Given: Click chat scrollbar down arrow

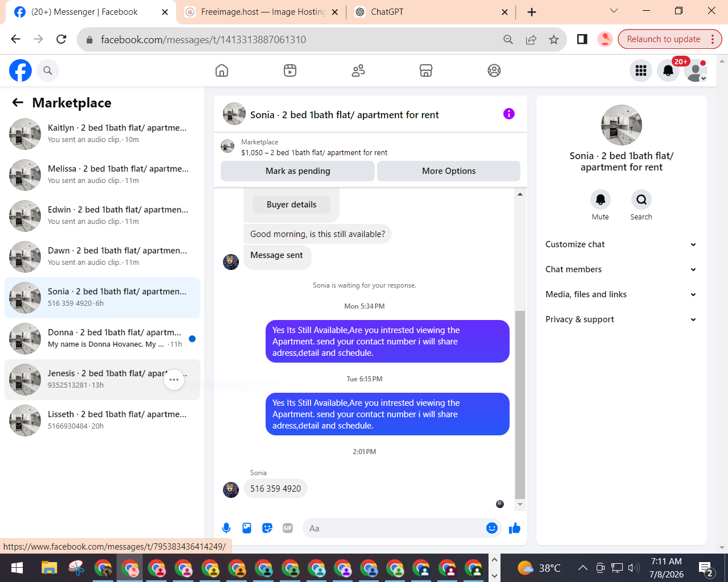Looking at the screenshot, I should coord(520,504).
